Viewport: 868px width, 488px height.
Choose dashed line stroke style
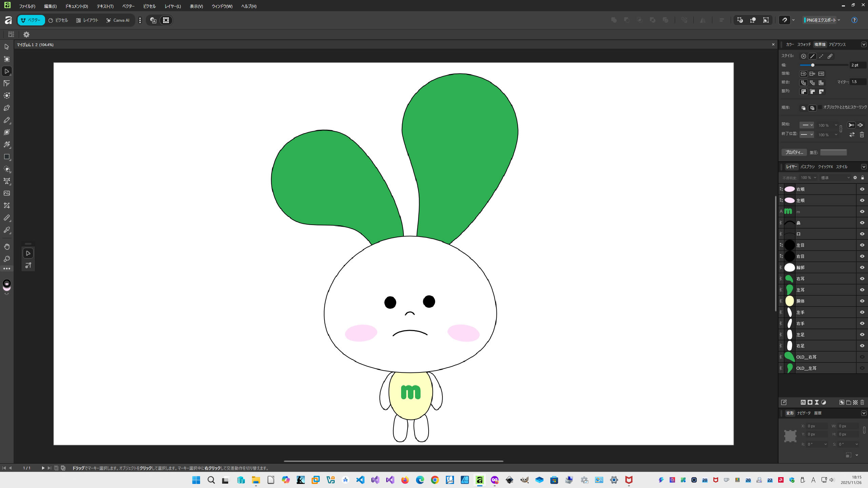tap(821, 56)
